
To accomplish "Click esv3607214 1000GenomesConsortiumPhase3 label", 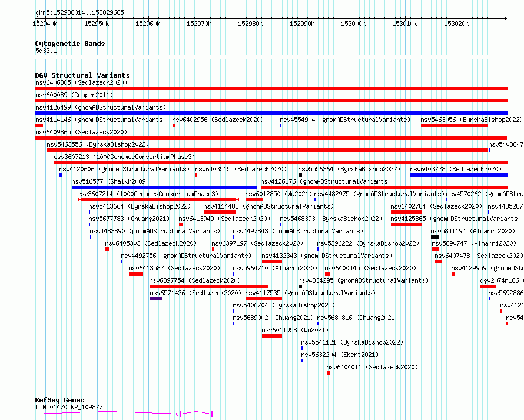I will (148, 194).
